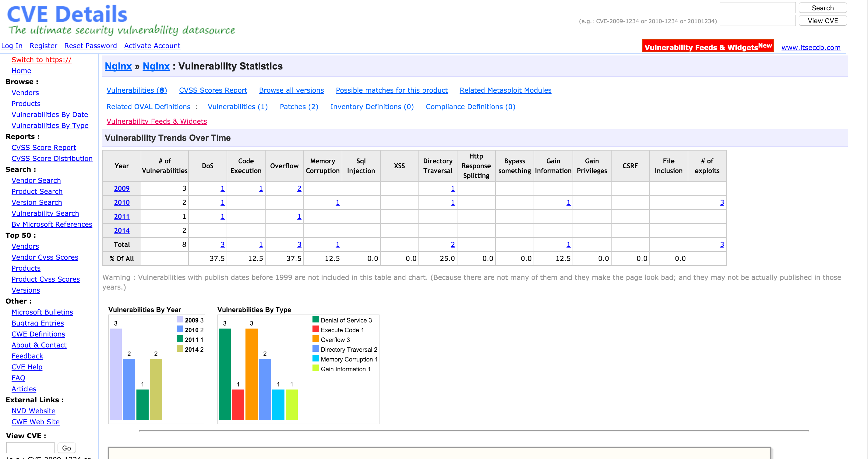Open Browse all versions link
The image size is (868, 459).
[291, 91]
